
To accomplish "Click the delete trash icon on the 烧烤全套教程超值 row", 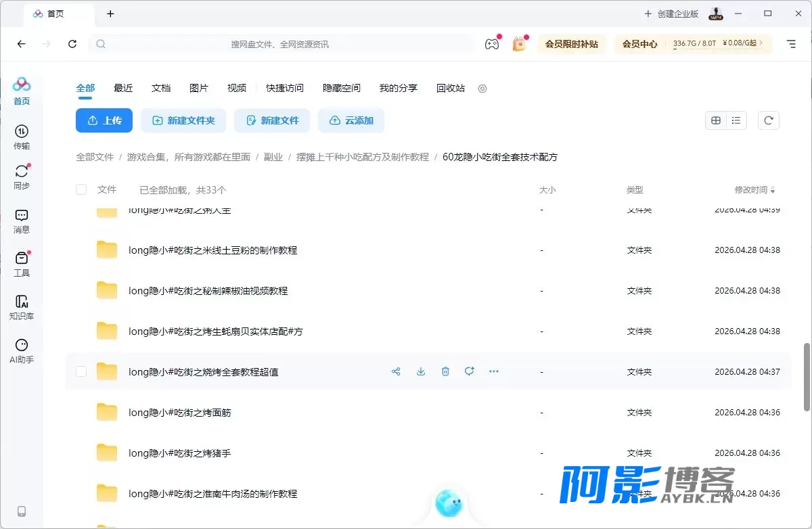I will tap(445, 371).
